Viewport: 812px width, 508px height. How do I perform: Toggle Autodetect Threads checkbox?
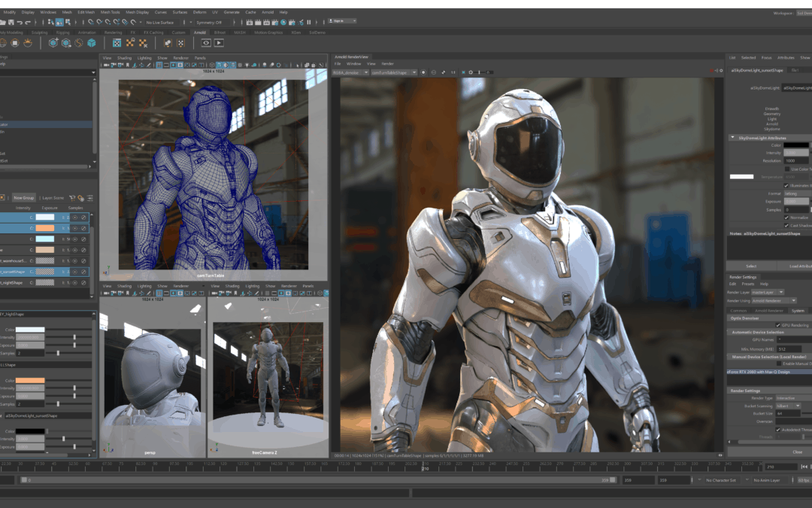[x=778, y=430]
